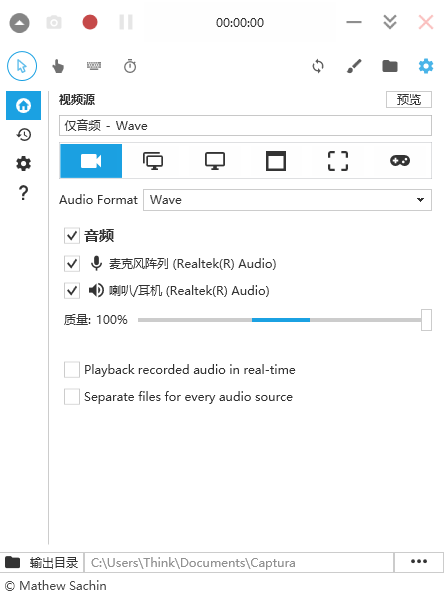
Task: Open the Home tab in sidebar
Action: pyautogui.click(x=23, y=105)
